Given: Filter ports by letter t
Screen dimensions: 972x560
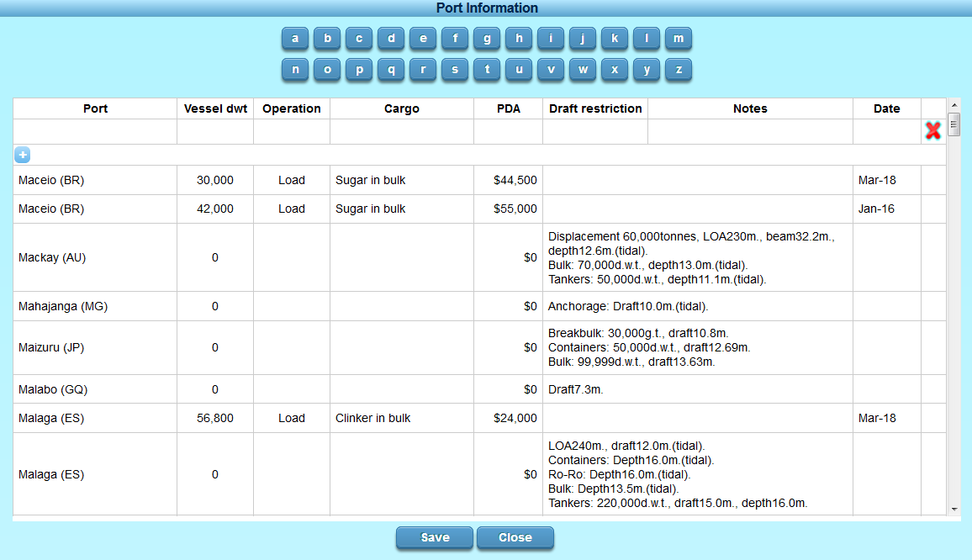Looking at the screenshot, I should (x=487, y=70).
